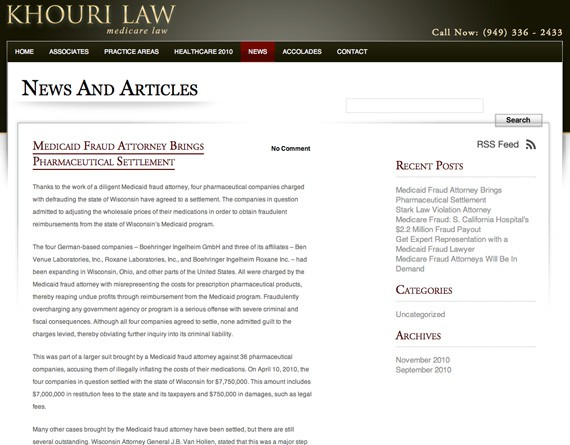Open the Associates menu item

click(x=69, y=52)
